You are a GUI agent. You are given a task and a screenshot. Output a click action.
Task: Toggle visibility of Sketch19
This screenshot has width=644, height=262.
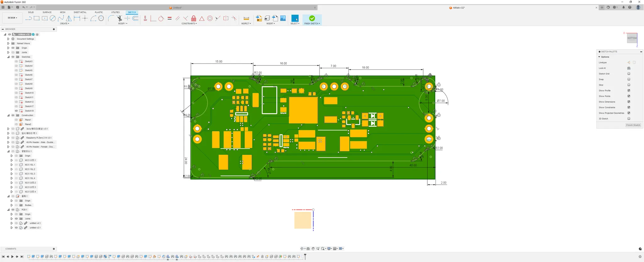(16, 111)
